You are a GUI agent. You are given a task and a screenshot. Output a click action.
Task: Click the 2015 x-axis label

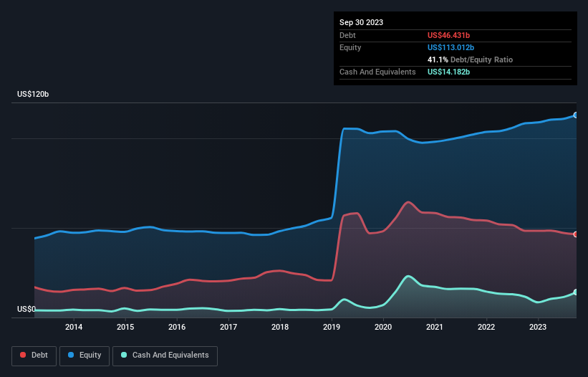[125, 327]
